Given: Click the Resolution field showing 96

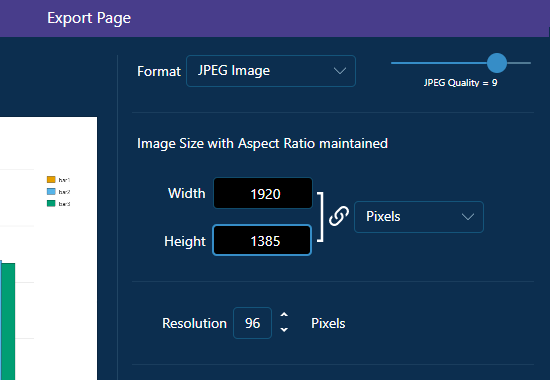Looking at the screenshot, I should point(253,323).
